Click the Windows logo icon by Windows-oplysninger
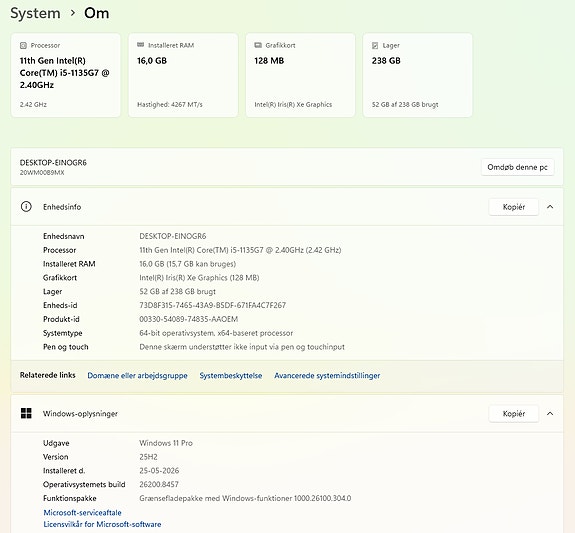 [26, 413]
